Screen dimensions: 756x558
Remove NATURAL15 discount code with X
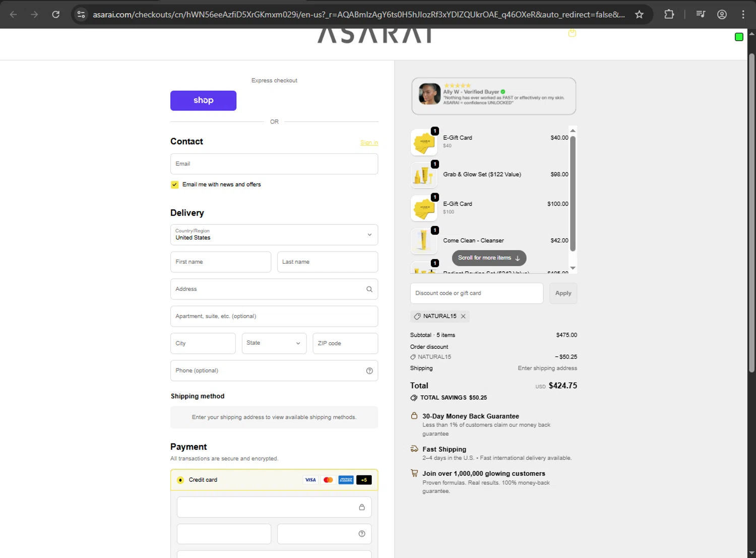click(463, 316)
